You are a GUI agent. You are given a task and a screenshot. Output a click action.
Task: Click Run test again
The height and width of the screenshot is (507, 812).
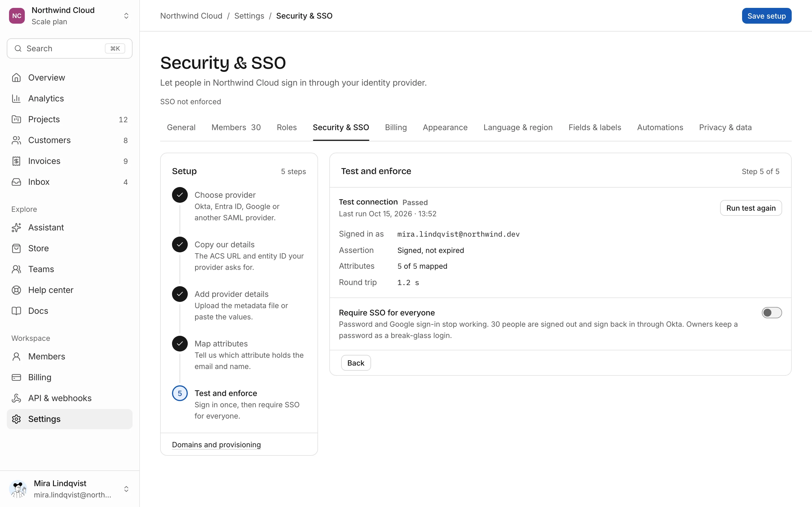(751, 208)
